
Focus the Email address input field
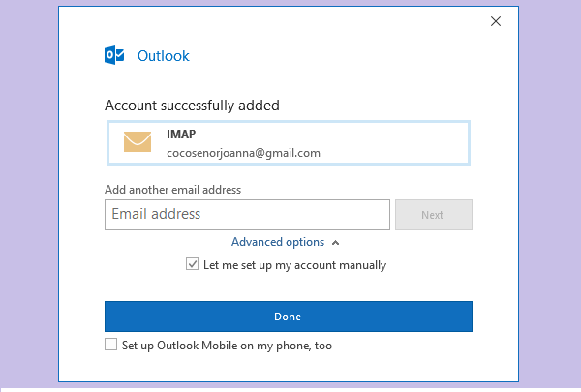click(x=247, y=215)
